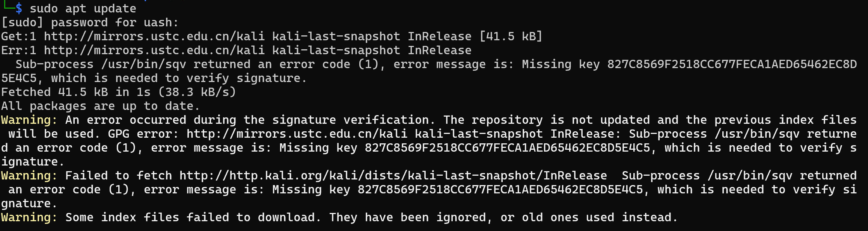Click the blue dollar prompt symbol
The image size is (868, 231).
(19, 9)
